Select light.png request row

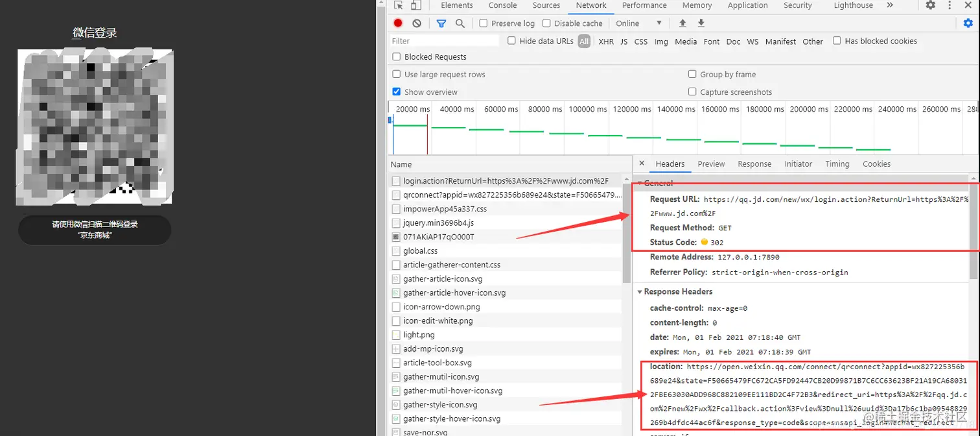click(x=506, y=335)
